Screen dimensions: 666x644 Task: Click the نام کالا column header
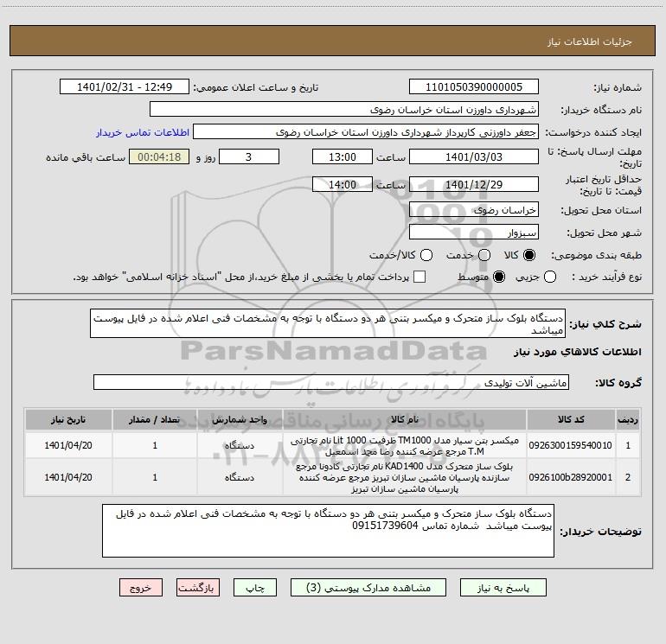(x=405, y=420)
